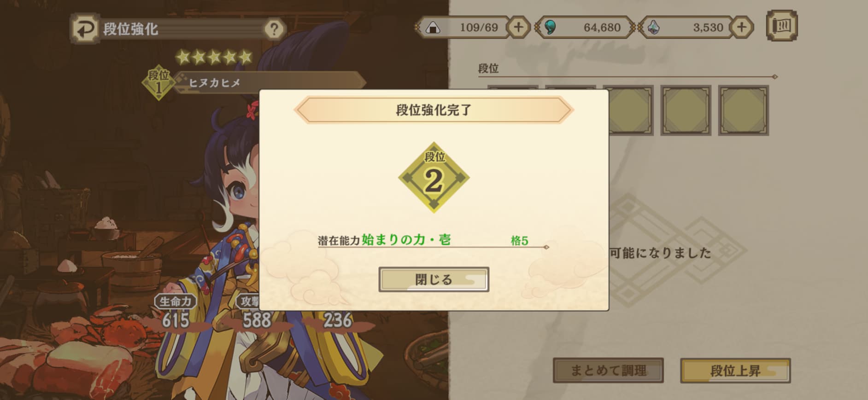Add stamina with the onigiri plus button
The image size is (868, 400).
tap(518, 27)
